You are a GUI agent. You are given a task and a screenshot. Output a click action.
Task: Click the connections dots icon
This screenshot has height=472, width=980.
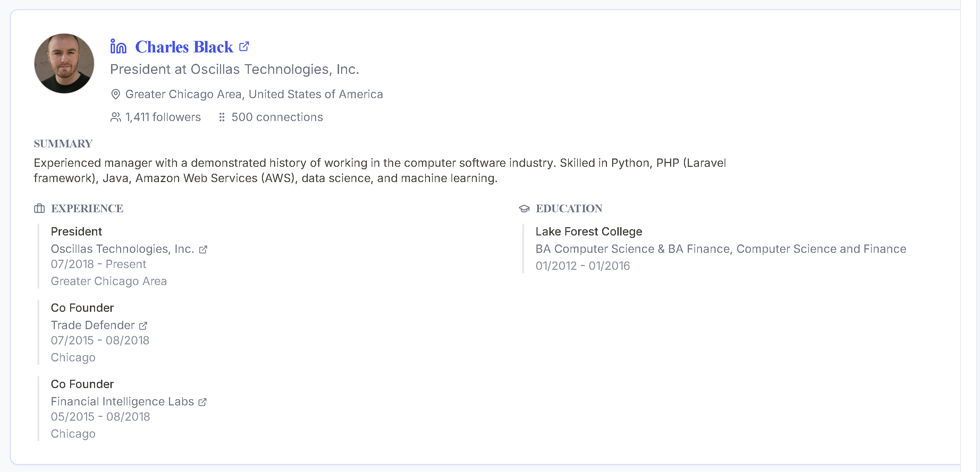pos(222,117)
